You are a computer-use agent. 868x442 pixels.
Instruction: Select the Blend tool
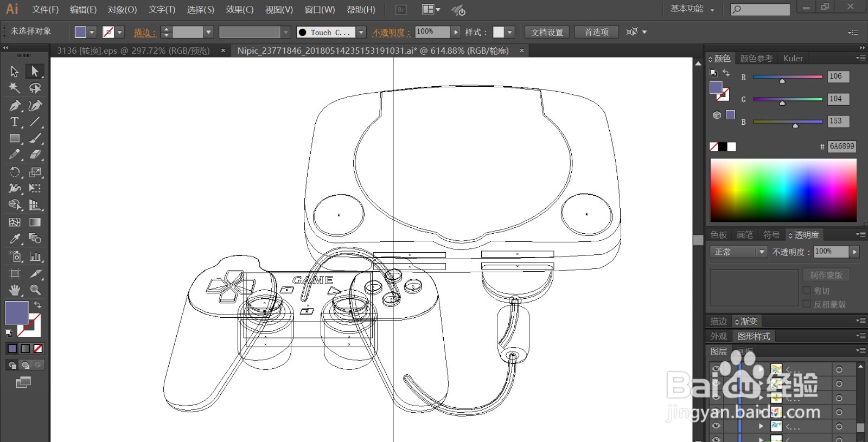pos(35,239)
